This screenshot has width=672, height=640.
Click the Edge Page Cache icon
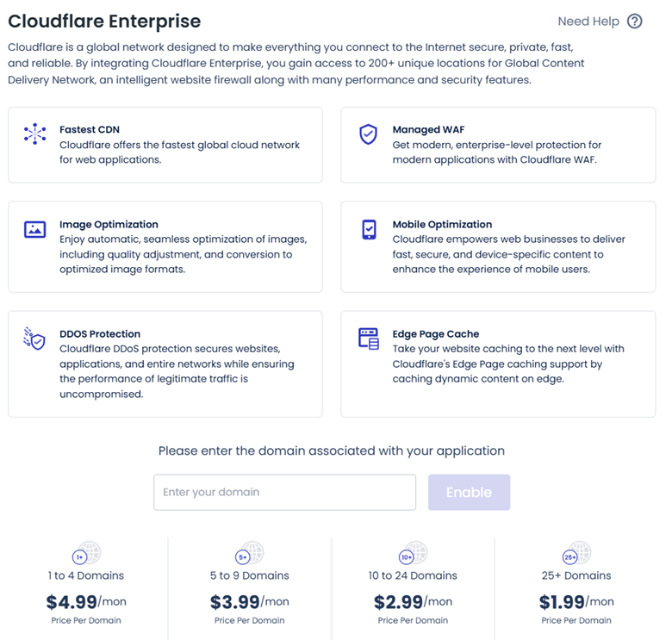369,339
